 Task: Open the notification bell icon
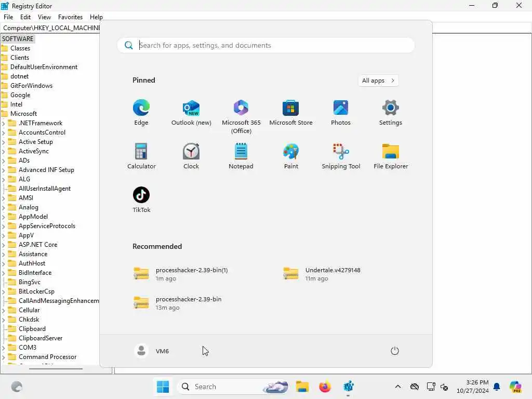[x=497, y=387]
